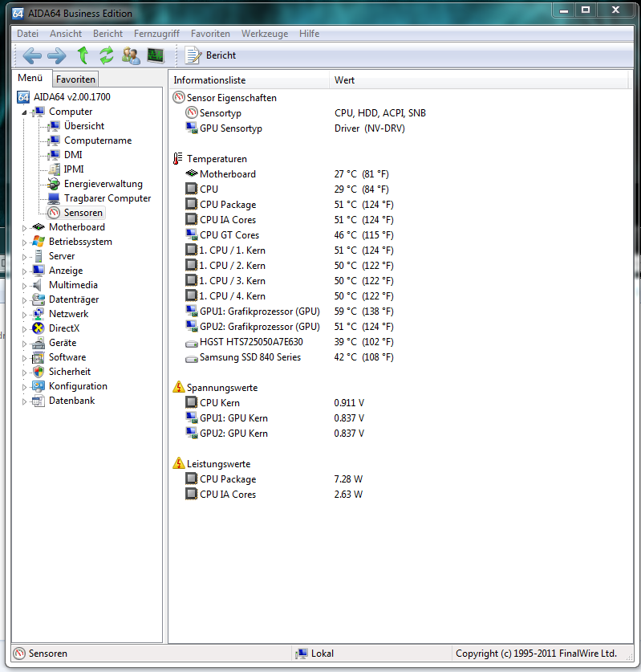Refresh with the green circular arrows icon
This screenshot has width=641, height=672.
pyautogui.click(x=107, y=55)
